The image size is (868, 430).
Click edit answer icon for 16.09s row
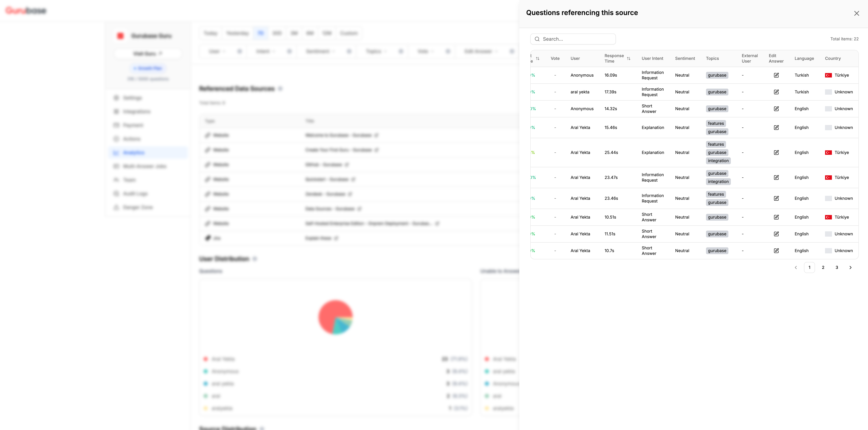coord(776,75)
